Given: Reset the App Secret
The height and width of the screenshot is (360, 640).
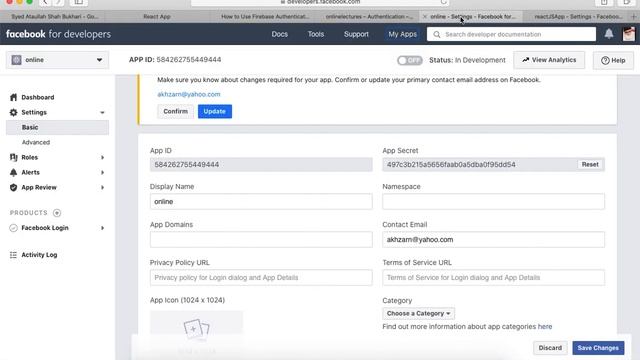Looking at the screenshot, I should coord(590,164).
